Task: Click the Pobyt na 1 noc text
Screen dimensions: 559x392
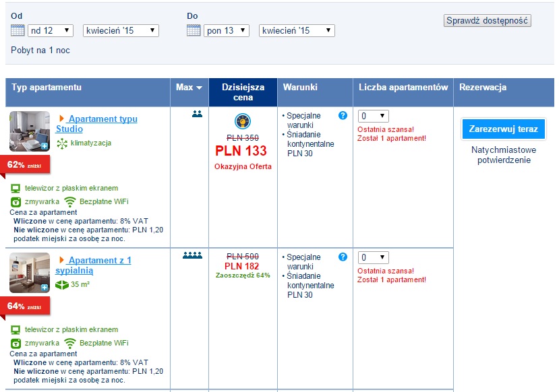Action: point(40,51)
